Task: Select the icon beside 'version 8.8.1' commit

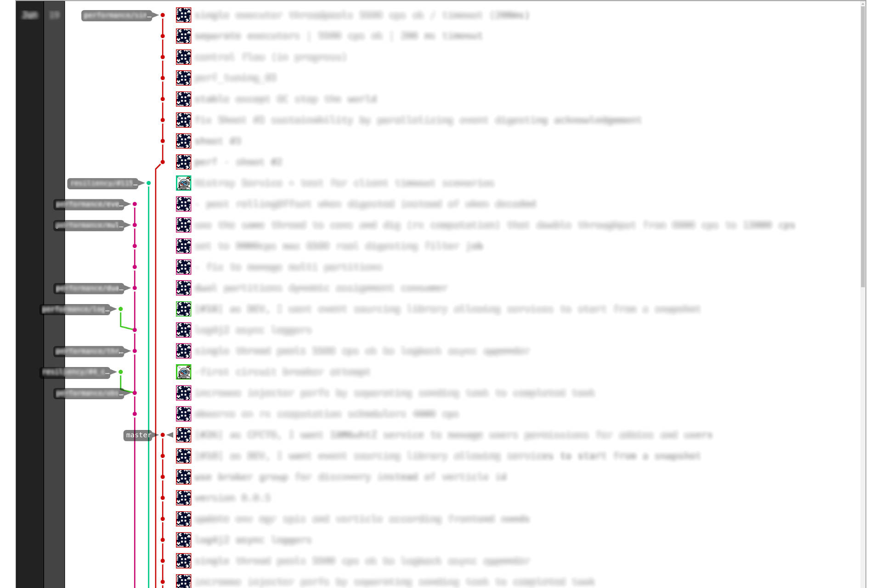Action: [183, 498]
